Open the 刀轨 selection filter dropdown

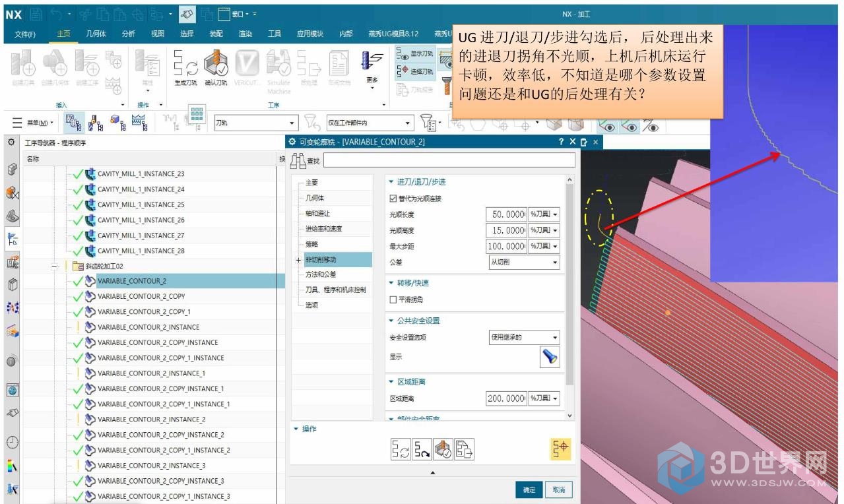pos(256,123)
